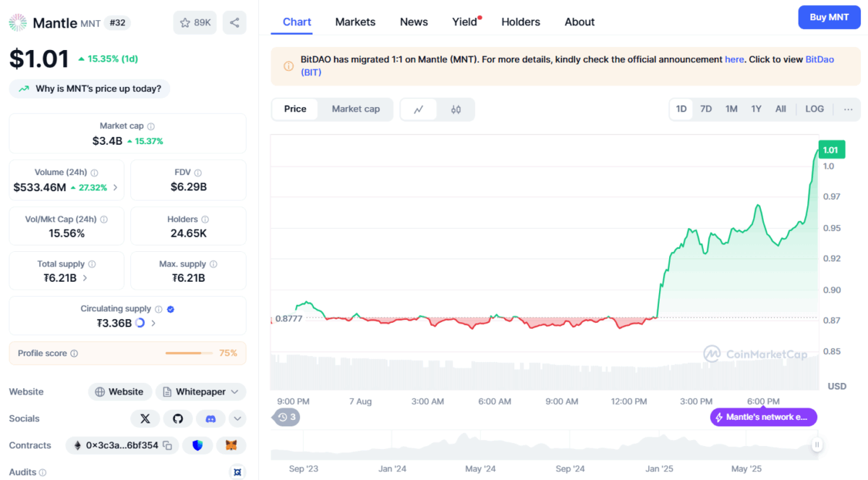The image size is (868, 480).
Task: Select the Market cap chart toggle
Action: pyautogui.click(x=356, y=109)
